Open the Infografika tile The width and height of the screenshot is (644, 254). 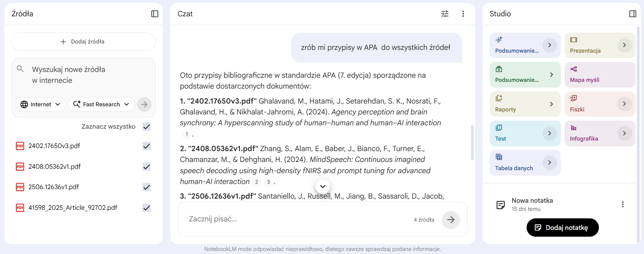point(600,133)
